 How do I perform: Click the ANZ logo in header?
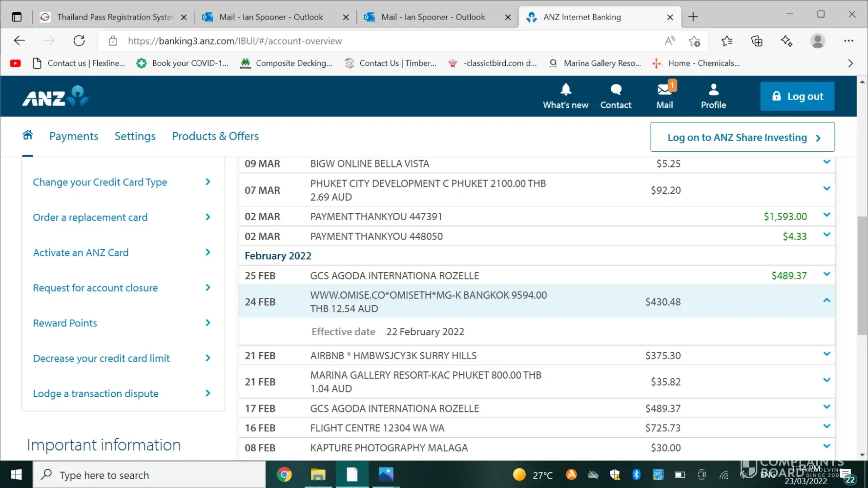55,97
